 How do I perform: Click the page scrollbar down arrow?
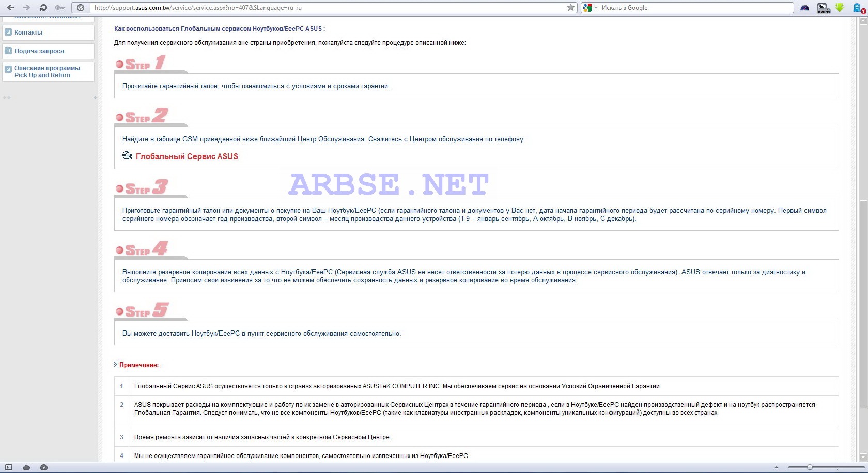(x=863, y=457)
